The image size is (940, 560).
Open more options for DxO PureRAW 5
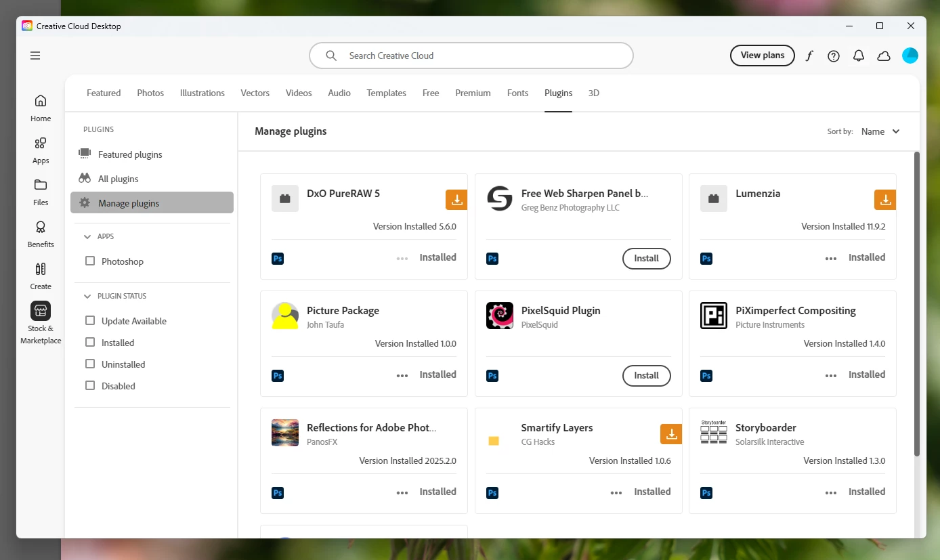coord(402,258)
